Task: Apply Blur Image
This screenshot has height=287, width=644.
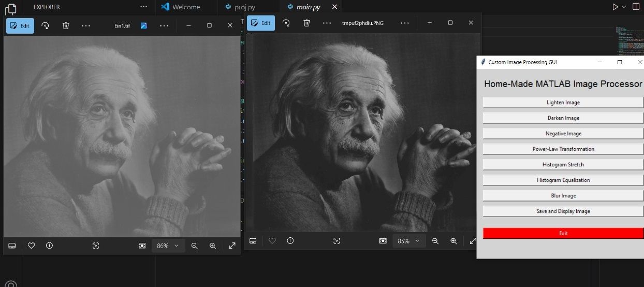Action: pos(563,196)
